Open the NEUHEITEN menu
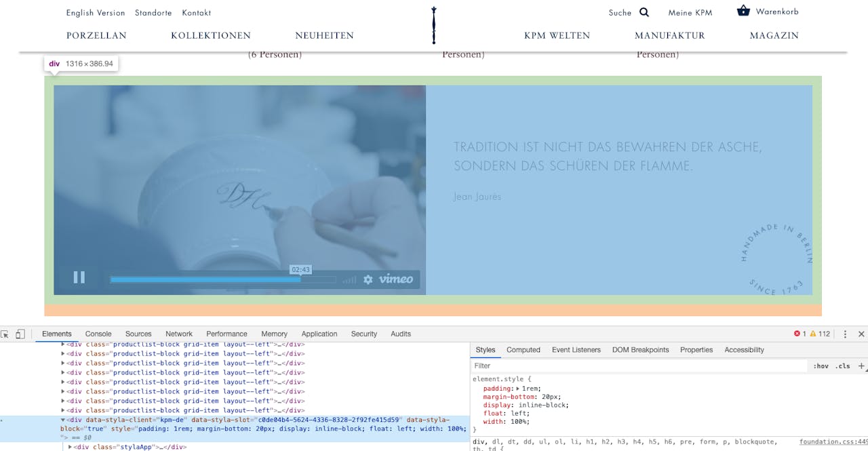 coord(325,35)
